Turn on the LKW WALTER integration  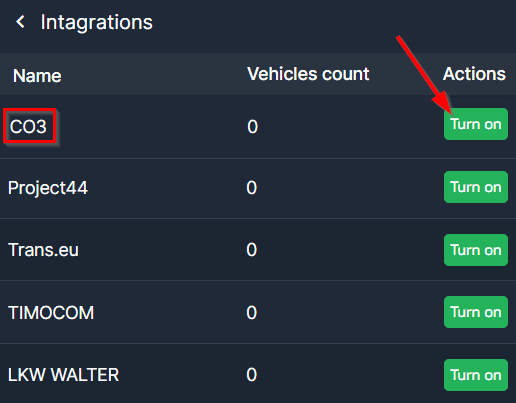(476, 375)
